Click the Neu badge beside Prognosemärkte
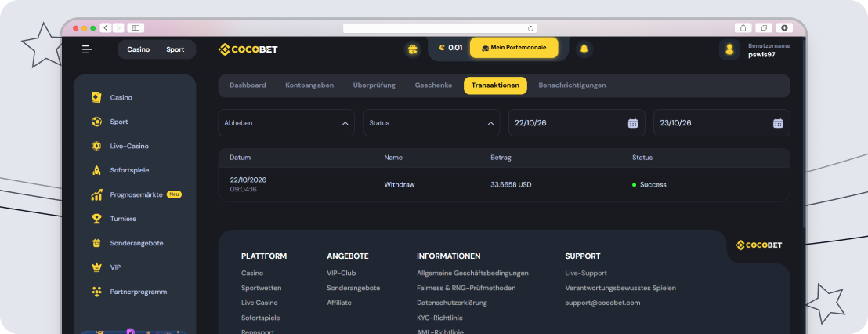The width and height of the screenshot is (868, 334). [175, 195]
